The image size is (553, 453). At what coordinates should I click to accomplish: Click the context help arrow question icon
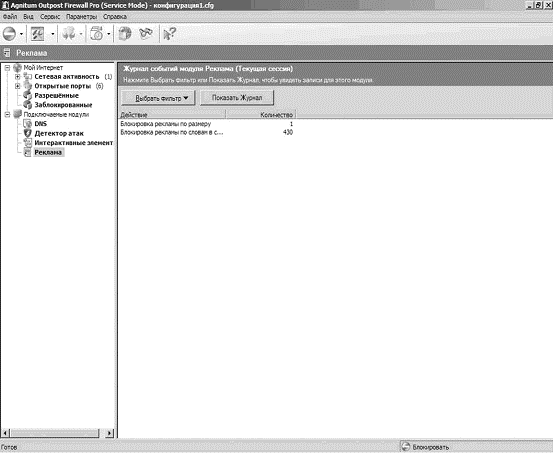click(x=169, y=34)
